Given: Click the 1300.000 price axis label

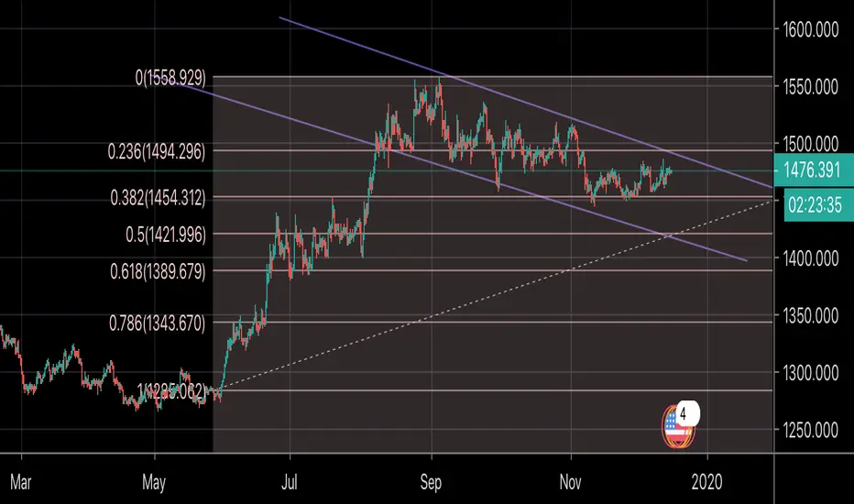Looking at the screenshot, I should [x=810, y=373].
